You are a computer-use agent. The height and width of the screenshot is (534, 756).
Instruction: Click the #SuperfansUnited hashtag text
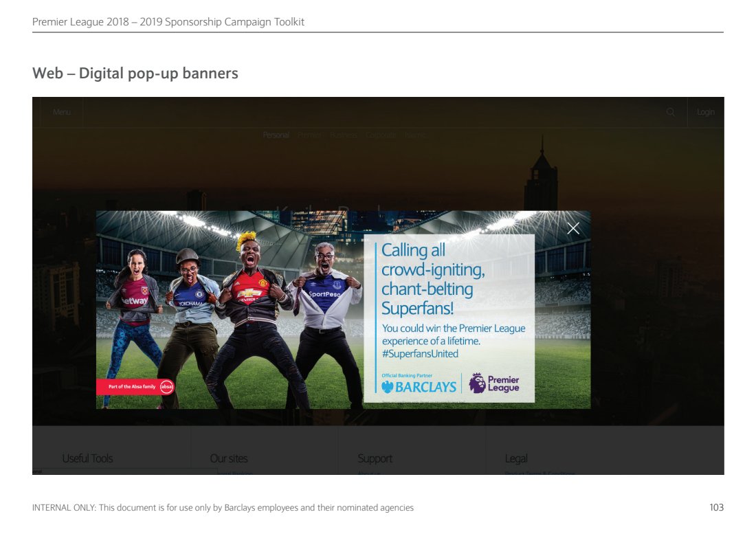coord(420,354)
